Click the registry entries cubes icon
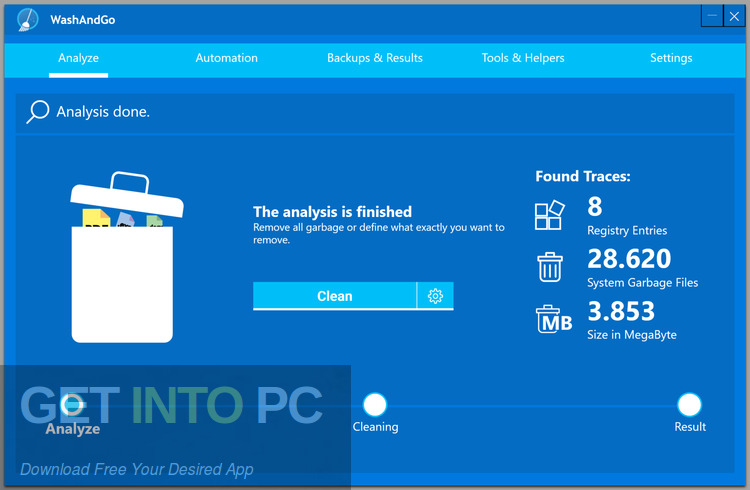Image resolution: width=750 pixels, height=490 pixels. 550,215
